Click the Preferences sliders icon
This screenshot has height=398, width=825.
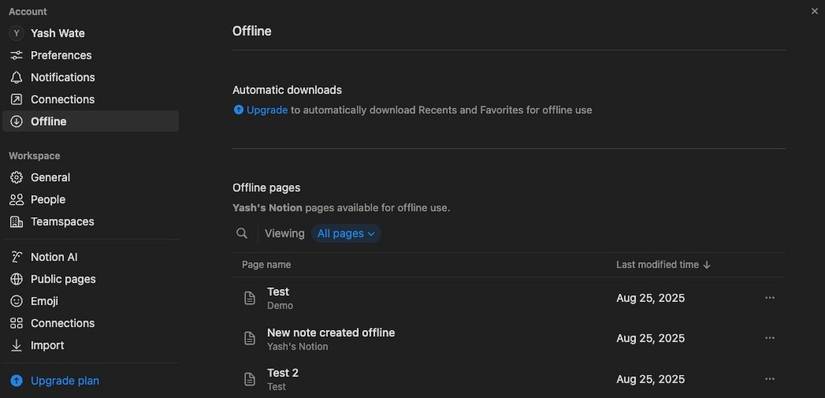point(17,55)
